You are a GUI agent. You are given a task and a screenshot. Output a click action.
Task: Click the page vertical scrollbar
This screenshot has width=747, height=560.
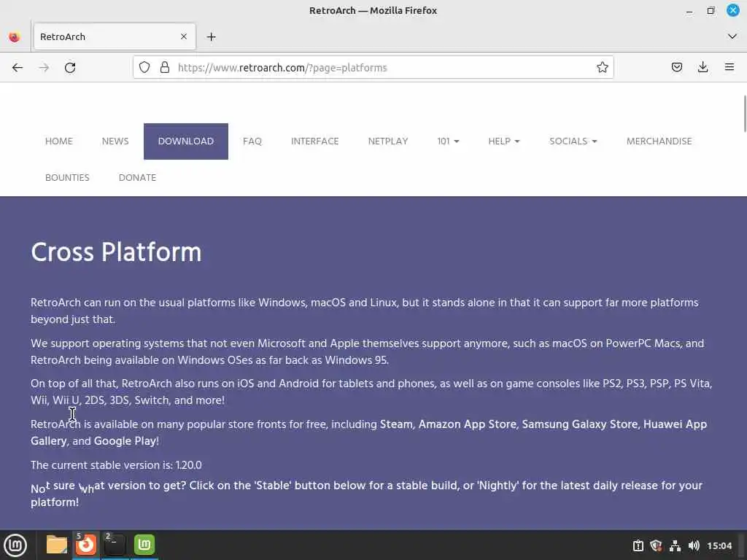tap(744, 114)
